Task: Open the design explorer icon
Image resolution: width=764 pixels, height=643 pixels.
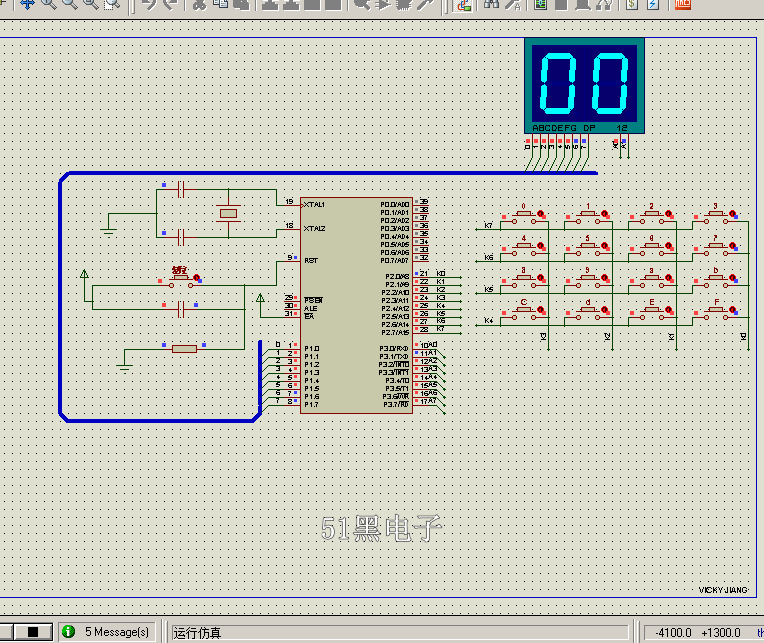Action: click(540, 4)
